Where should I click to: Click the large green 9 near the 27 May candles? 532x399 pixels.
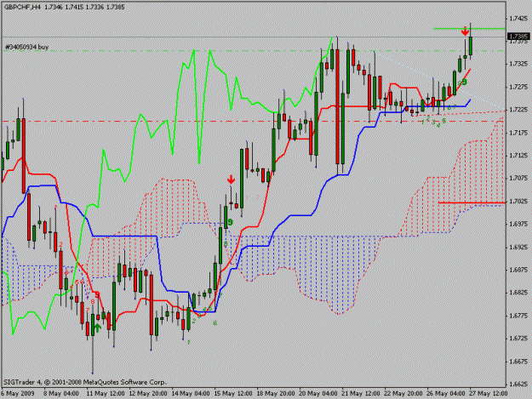(464, 82)
